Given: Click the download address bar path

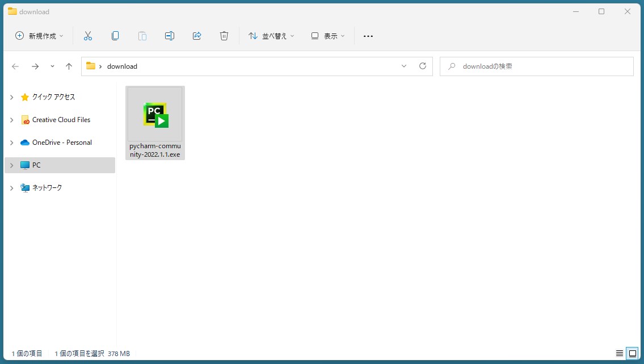Looking at the screenshot, I should (x=122, y=66).
